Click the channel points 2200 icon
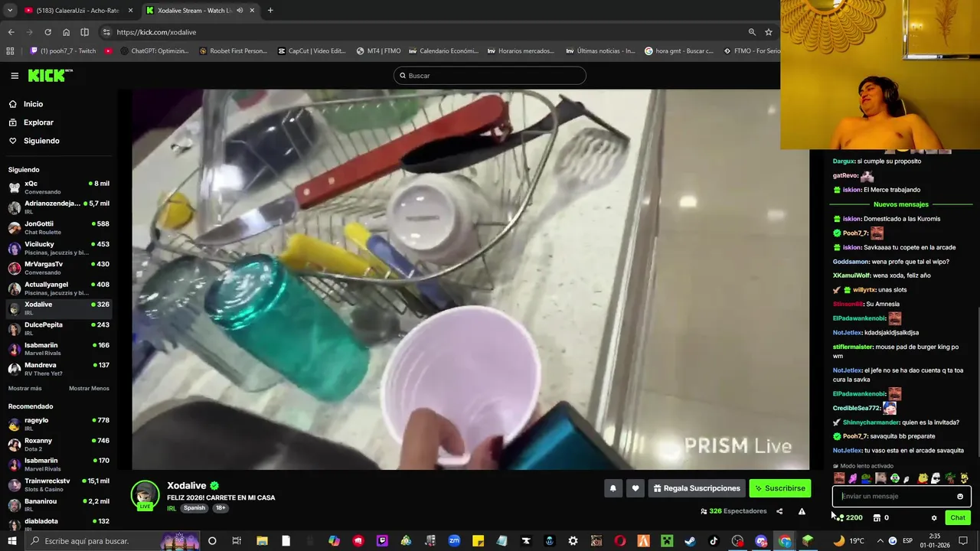Image resolution: width=980 pixels, height=551 pixels. pos(841,518)
